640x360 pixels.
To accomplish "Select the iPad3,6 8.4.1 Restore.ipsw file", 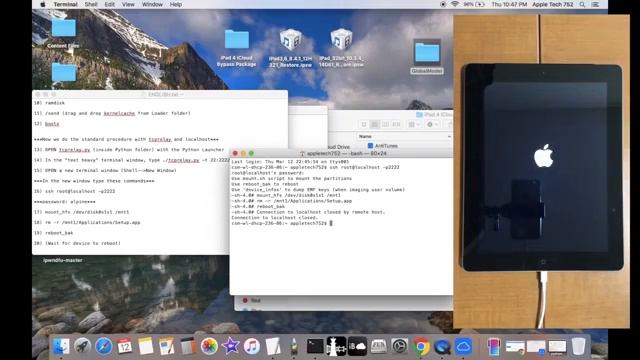I will (x=291, y=48).
